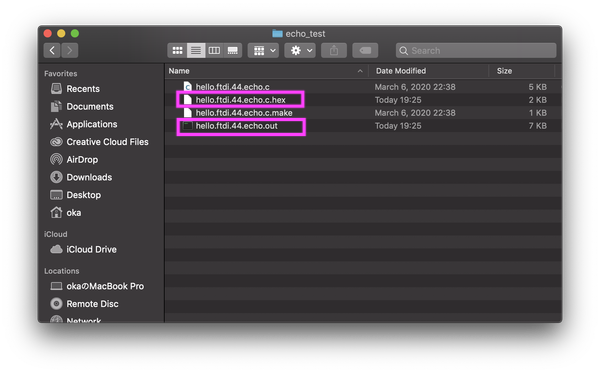Click the Edit Tags button
Viewport: 600px width, 373px height.
point(365,50)
